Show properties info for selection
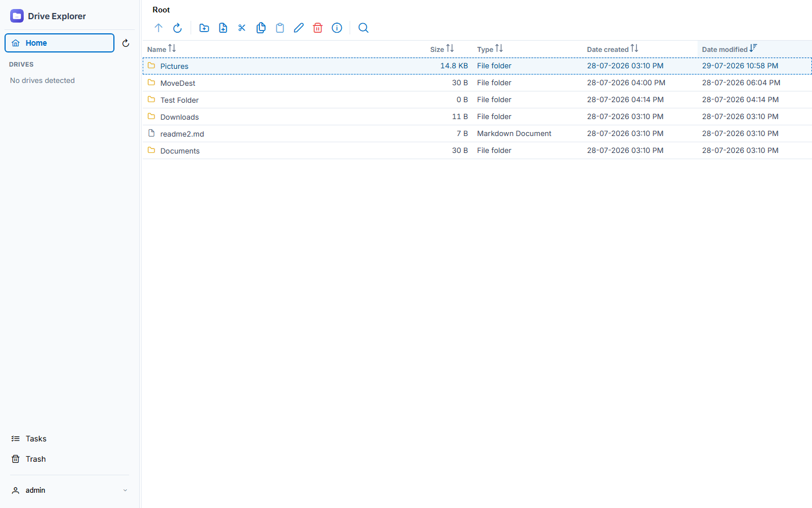812x508 pixels. (337, 28)
